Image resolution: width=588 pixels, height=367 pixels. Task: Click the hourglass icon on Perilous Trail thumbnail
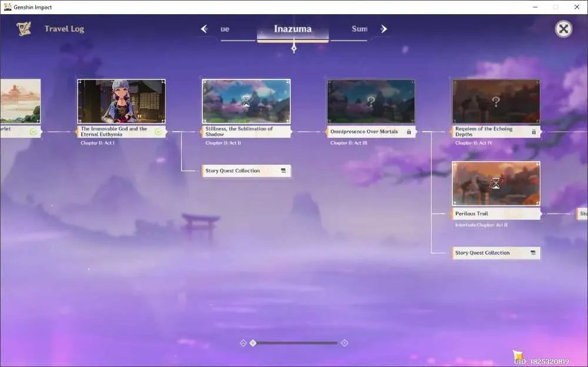[496, 183]
